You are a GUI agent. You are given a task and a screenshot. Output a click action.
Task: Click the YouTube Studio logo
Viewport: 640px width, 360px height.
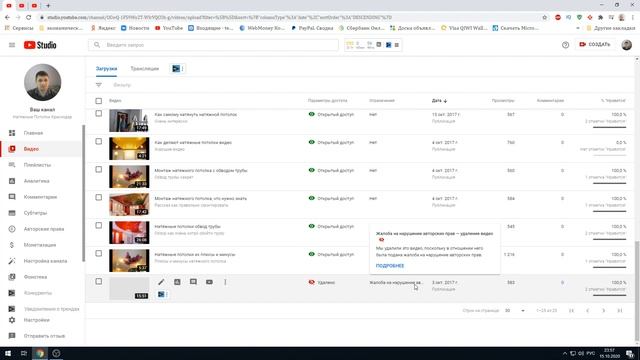[40, 45]
